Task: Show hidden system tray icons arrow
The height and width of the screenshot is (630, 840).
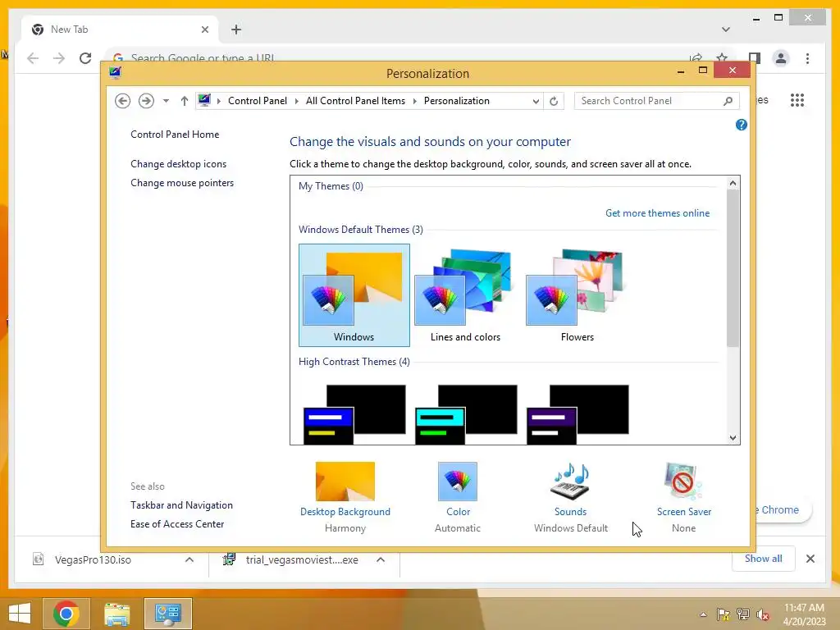Action: (703, 614)
